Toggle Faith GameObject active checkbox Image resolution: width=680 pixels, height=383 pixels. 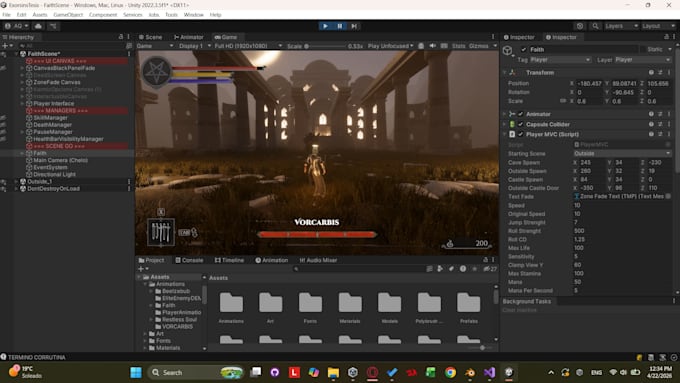click(x=523, y=49)
